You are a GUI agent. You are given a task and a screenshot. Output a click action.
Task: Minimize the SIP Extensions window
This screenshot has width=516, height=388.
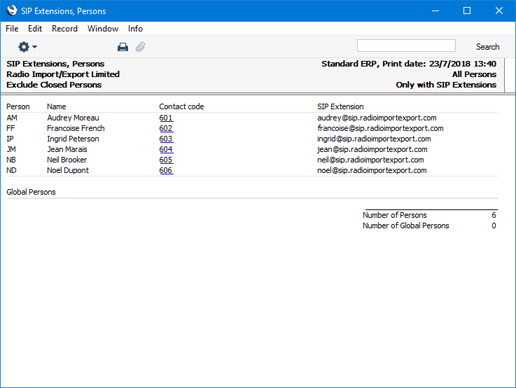coord(435,11)
